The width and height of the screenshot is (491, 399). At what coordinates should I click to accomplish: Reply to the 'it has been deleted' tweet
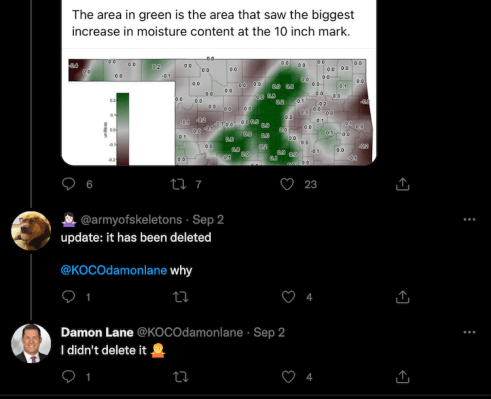pyautogui.click(x=69, y=296)
